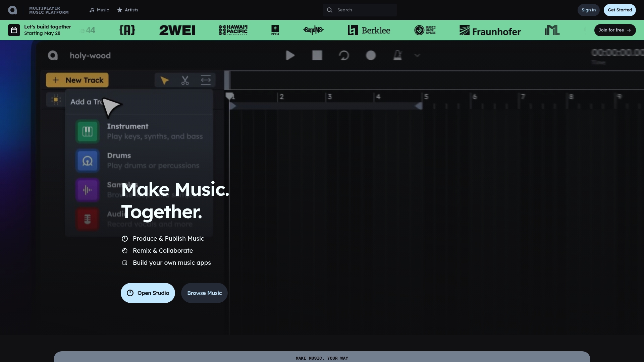Select the pointer arrow tool
Viewport: 644px width, 362px height.
coord(164,80)
